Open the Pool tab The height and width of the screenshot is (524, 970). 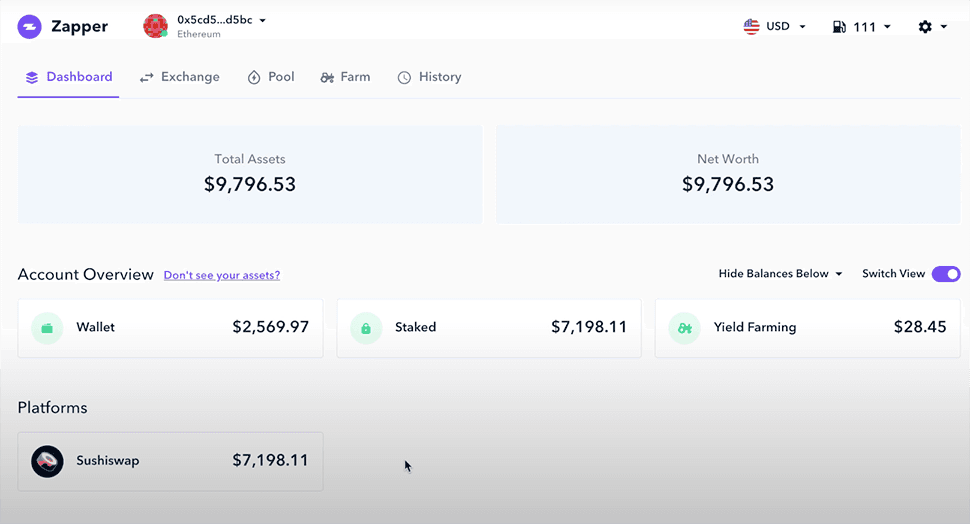[271, 77]
